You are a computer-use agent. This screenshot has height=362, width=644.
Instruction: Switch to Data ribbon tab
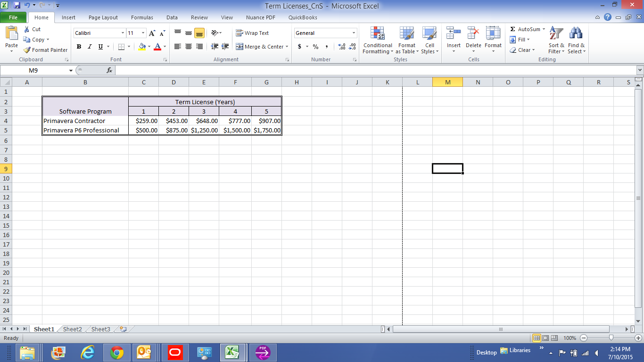pyautogui.click(x=172, y=17)
